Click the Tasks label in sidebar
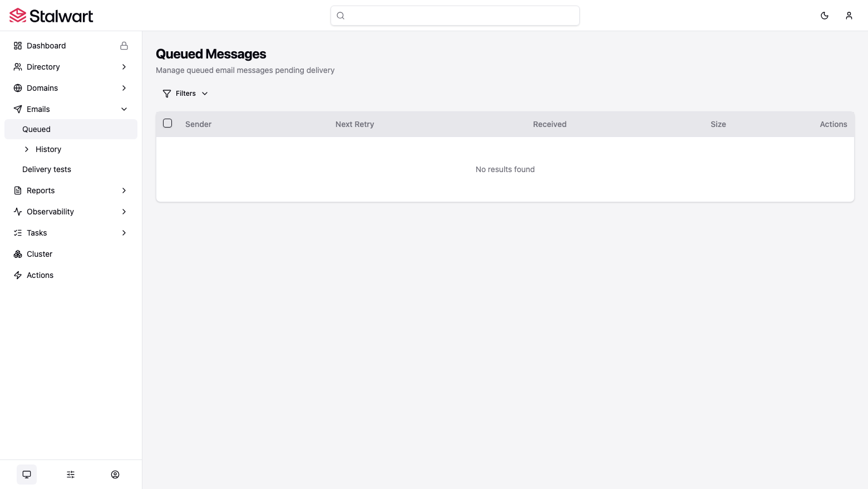The width and height of the screenshot is (868, 489). click(37, 233)
